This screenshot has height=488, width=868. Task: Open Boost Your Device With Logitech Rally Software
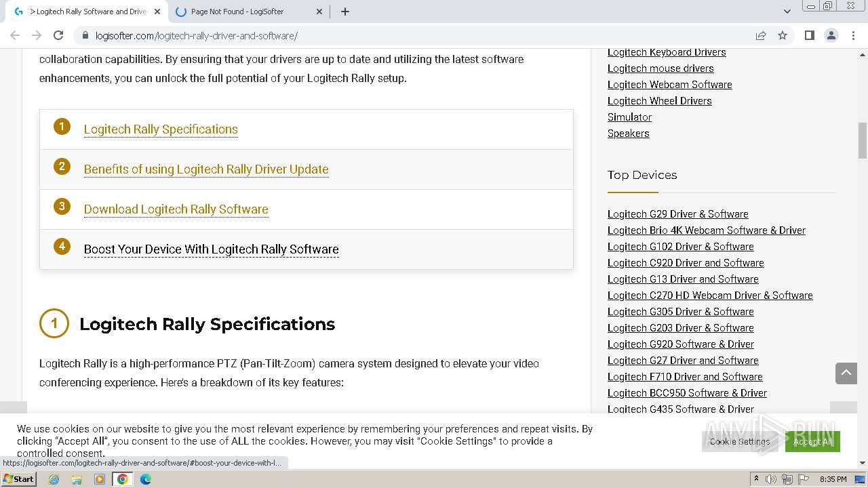point(211,249)
